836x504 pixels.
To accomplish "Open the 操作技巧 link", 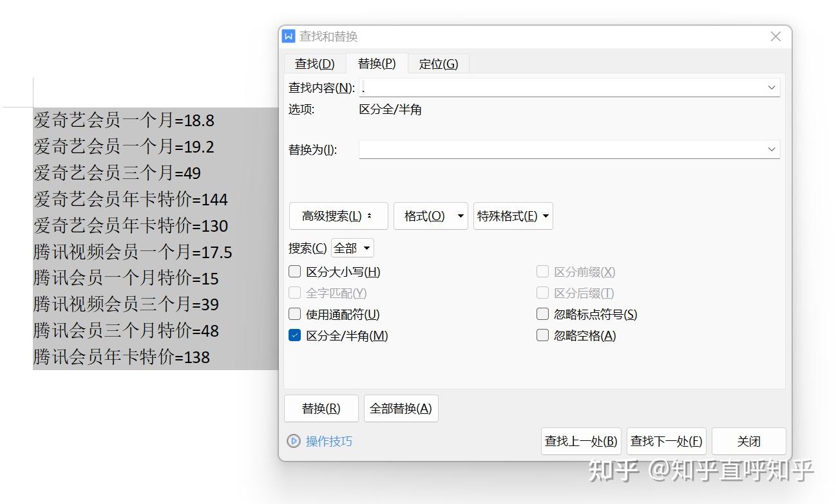I will click(329, 442).
